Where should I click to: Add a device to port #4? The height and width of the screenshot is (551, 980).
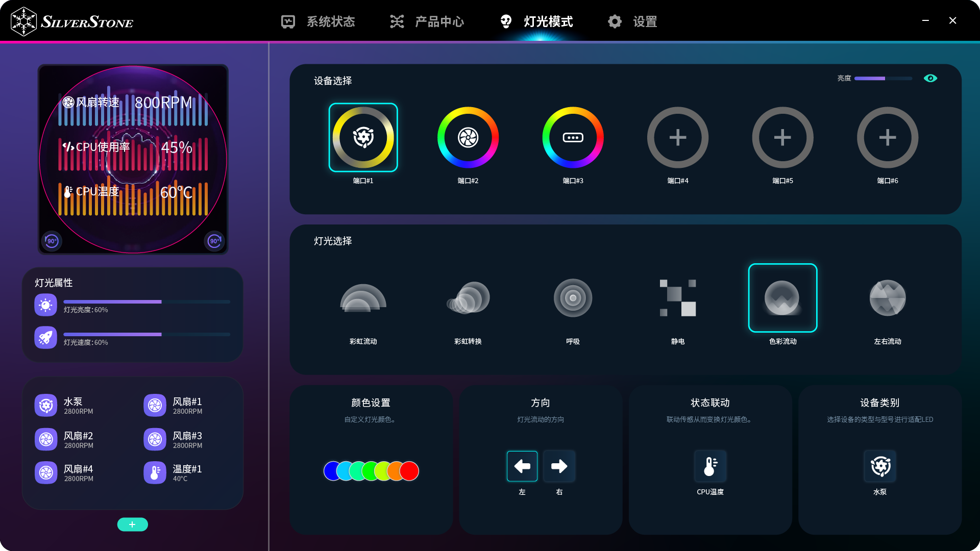677,137
